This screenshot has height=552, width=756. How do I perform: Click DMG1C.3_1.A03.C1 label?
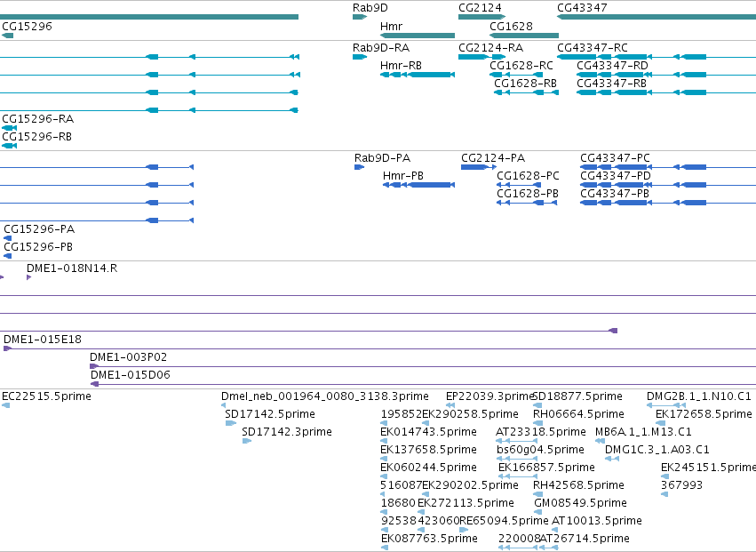657,450
